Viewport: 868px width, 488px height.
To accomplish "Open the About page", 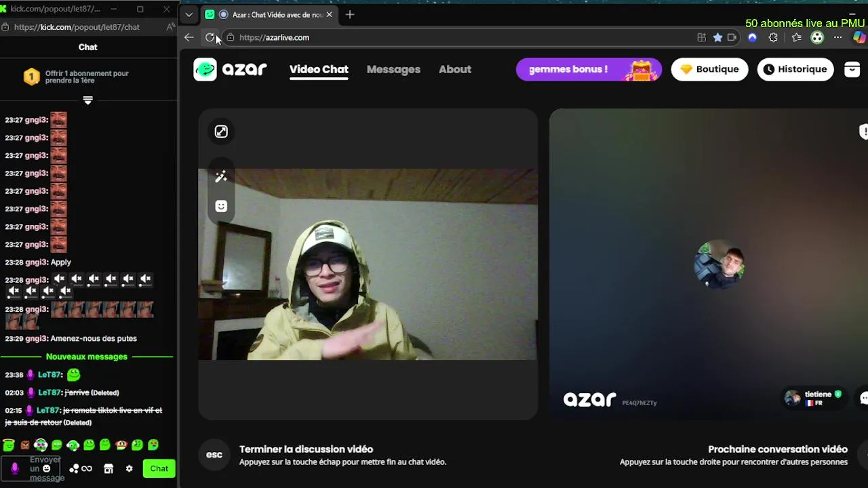I will [x=455, y=69].
